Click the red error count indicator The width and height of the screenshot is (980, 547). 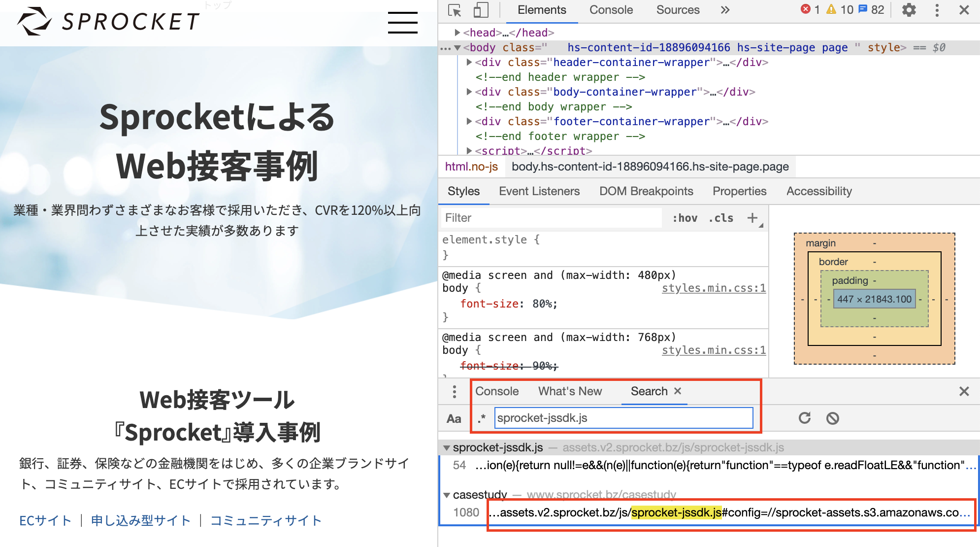(x=810, y=10)
